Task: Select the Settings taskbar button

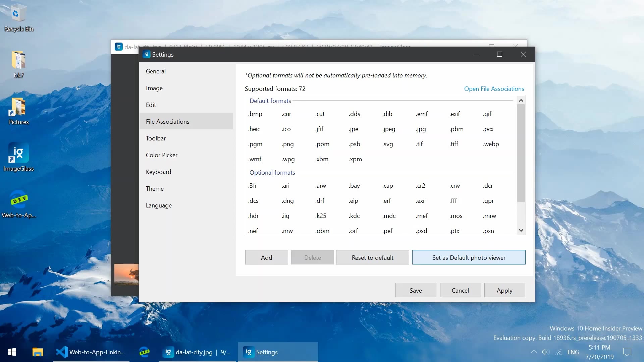Action: (x=278, y=352)
